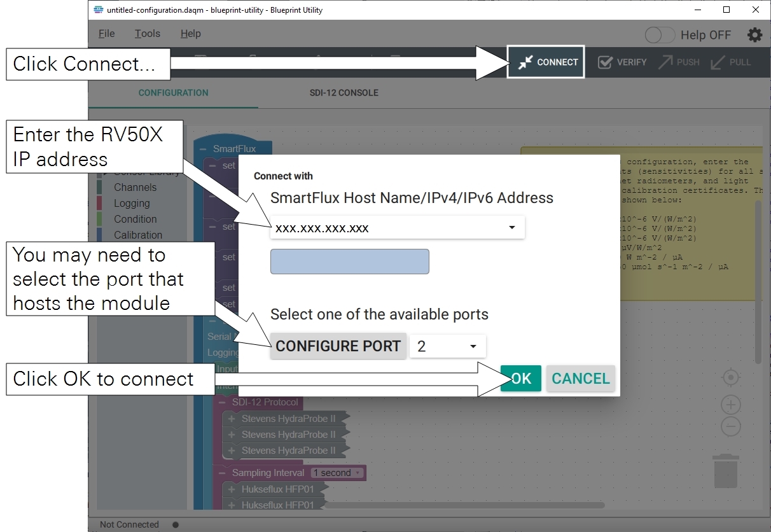Click the Calibration category color swatch
Image resolution: width=771 pixels, height=532 pixels.
(99, 235)
